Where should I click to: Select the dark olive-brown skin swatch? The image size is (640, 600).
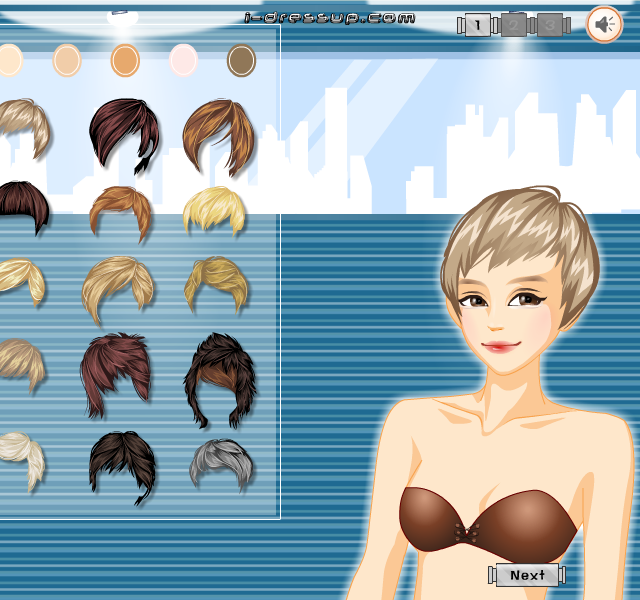(x=241, y=60)
